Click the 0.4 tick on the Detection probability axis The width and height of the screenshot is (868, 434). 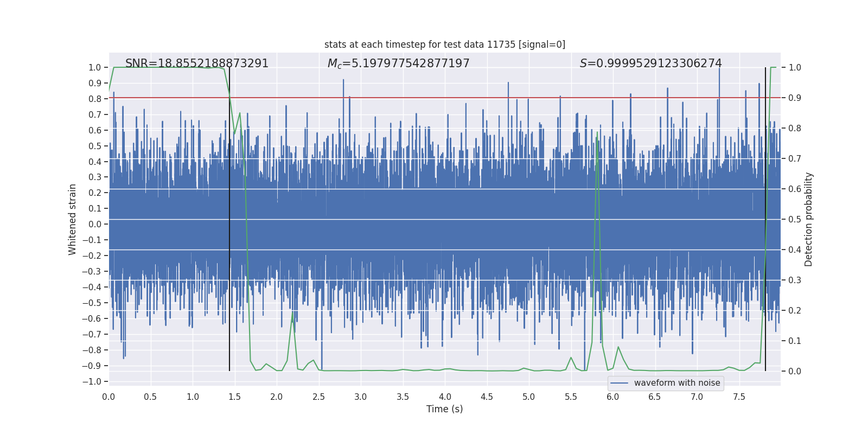795,250
